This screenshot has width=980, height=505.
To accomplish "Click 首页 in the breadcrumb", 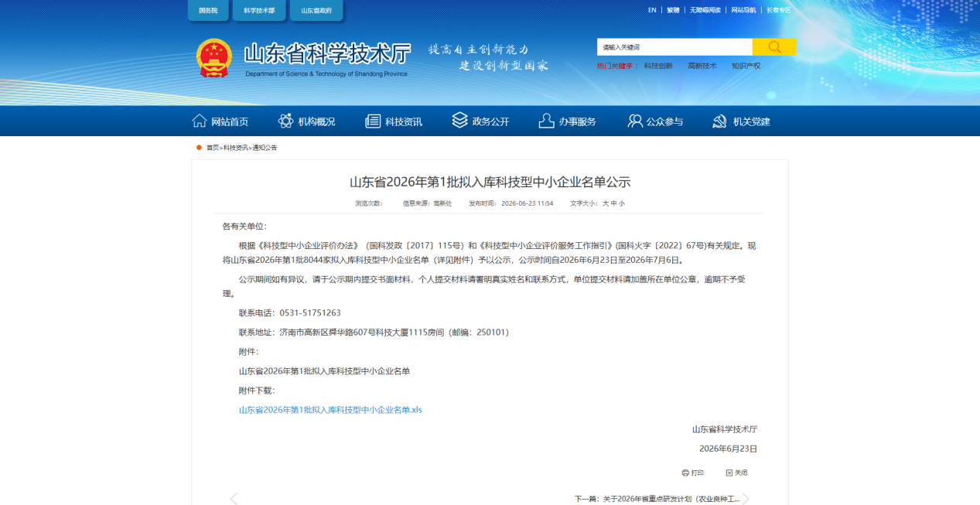I will pyautogui.click(x=212, y=147).
